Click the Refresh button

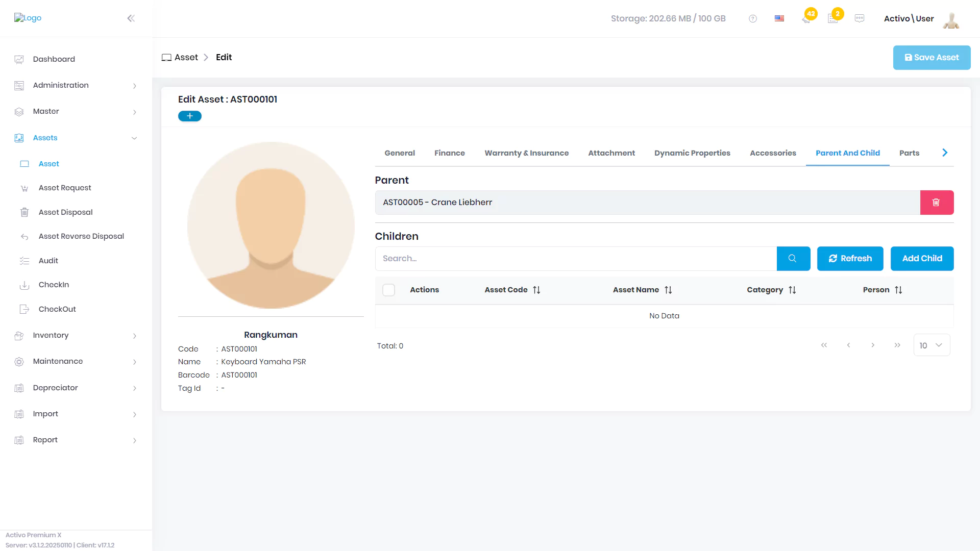[850, 259]
